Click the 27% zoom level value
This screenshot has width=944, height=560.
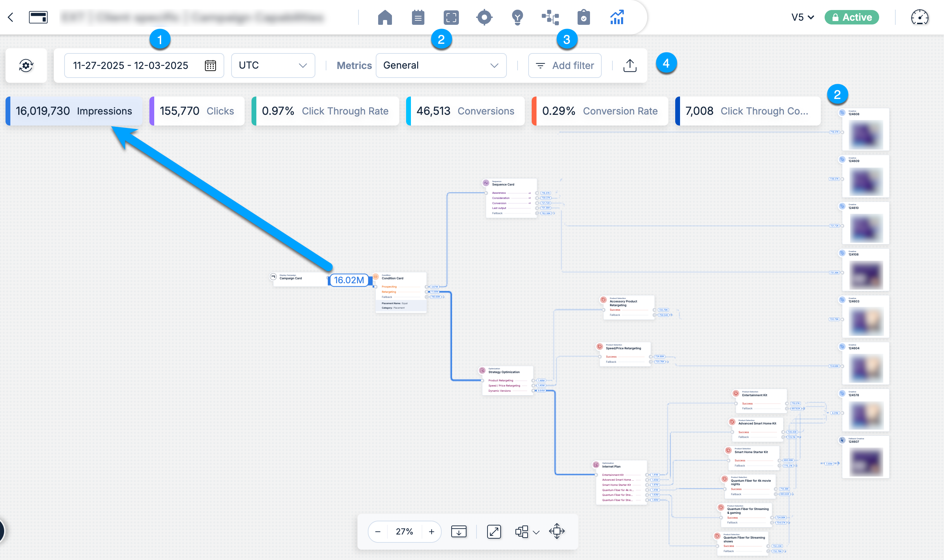pos(404,531)
